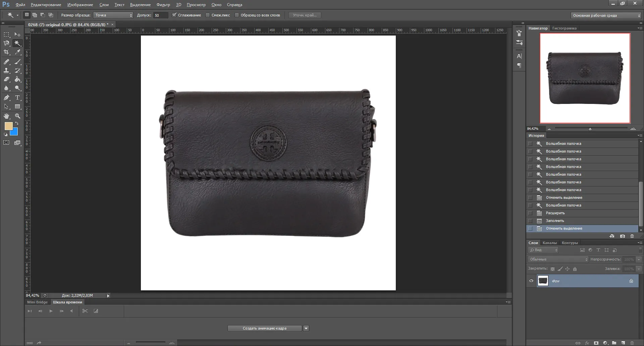Image resolution: width=644 pixels, height=346 pixels.
Task: Create new layer in Layers panel
Action: pos(623,343)
